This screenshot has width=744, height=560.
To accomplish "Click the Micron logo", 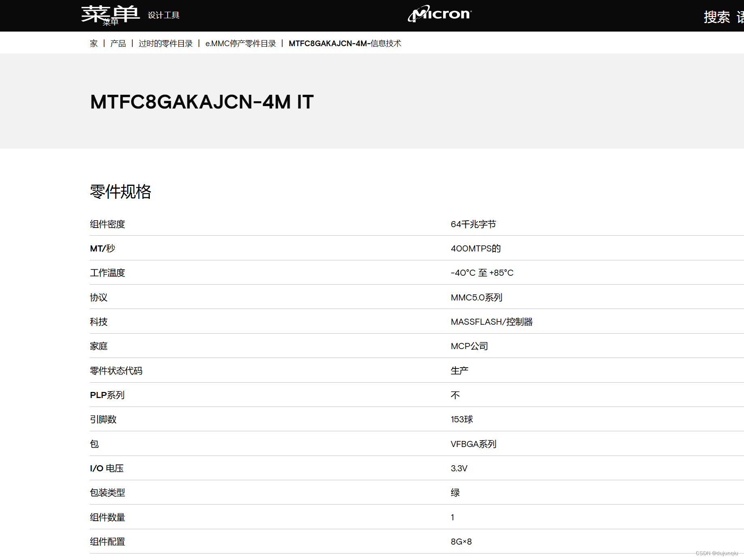I will point(439,14).
